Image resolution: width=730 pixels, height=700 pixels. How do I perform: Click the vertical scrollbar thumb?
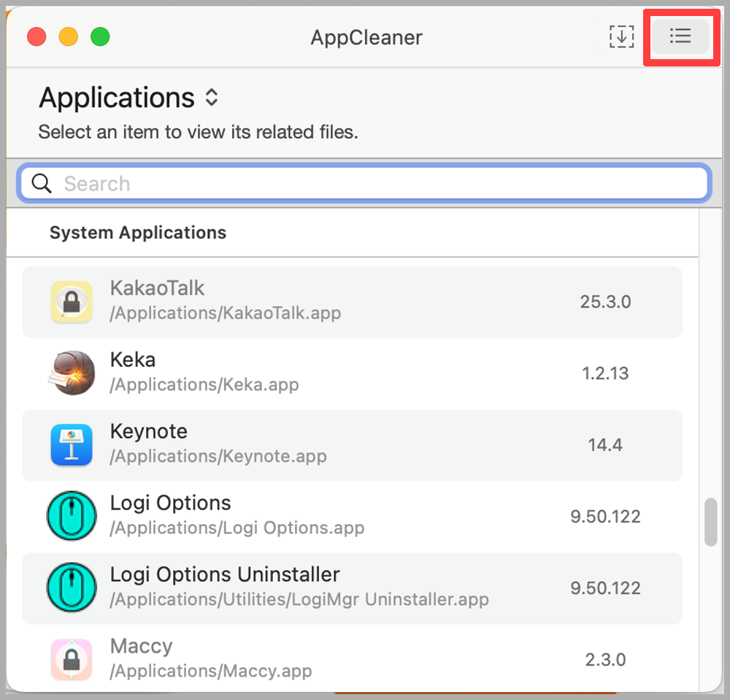(x=710, y=522)
